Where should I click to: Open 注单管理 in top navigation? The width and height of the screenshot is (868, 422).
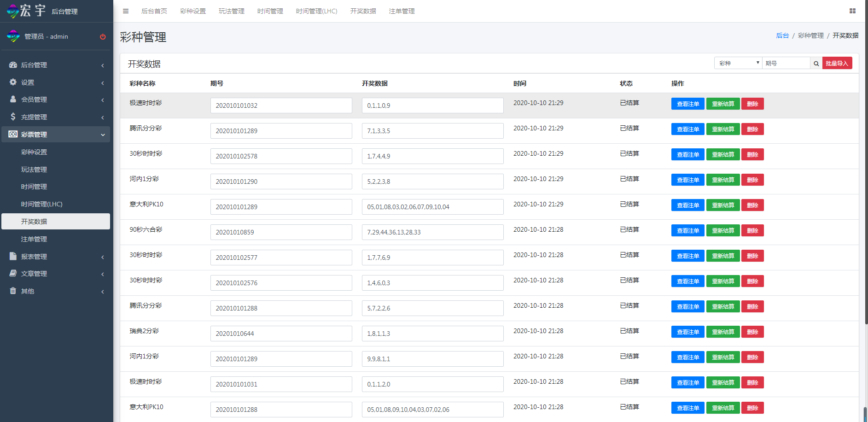click(402, 11)
